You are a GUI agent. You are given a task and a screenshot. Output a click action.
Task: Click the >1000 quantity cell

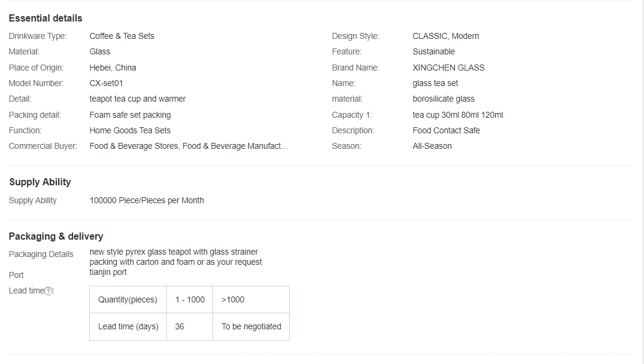click(233, 299)
